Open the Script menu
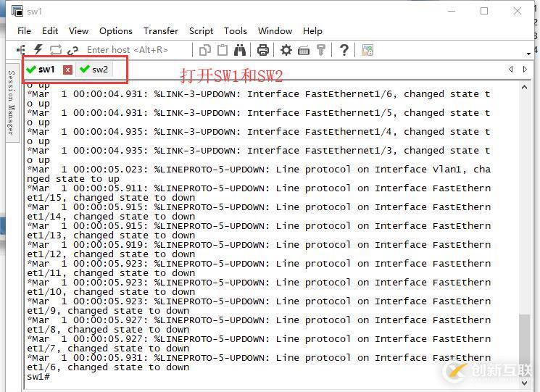This screenshot has height=392, width=540. (x=201, y=31)
